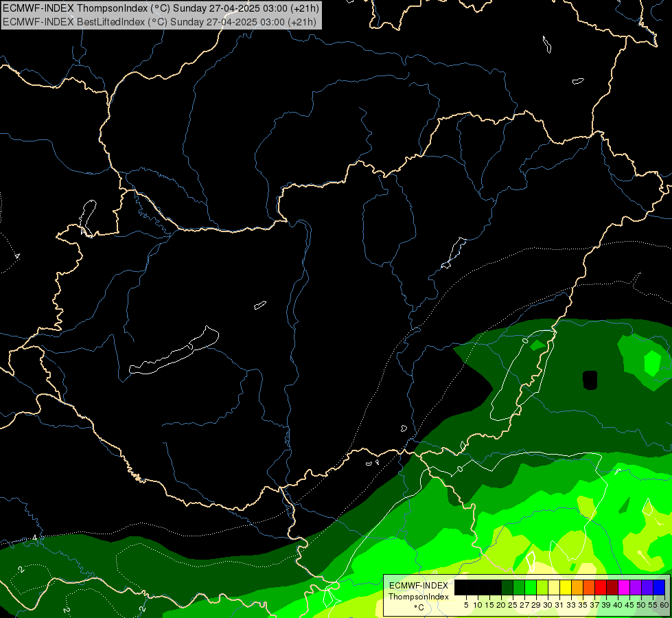The height and width of the screenshot is (618, 672).
Task: Select the orange 33-35 legend swatch
Action: click(x=577, y=587)
